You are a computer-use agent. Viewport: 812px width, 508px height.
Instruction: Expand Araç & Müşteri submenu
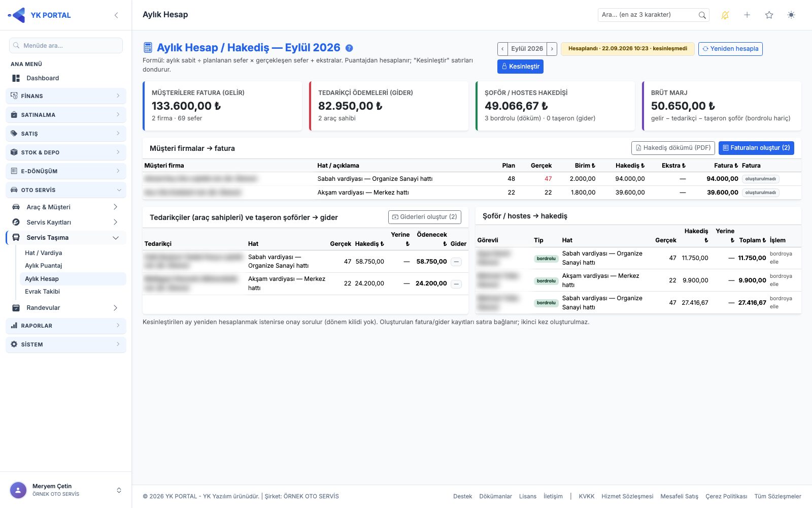(x=66, y=207)
